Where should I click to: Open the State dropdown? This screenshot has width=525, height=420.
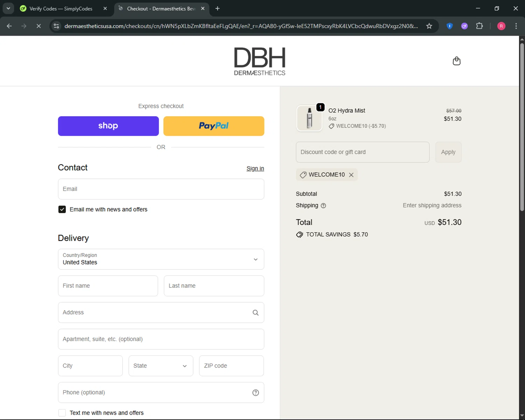161,366
